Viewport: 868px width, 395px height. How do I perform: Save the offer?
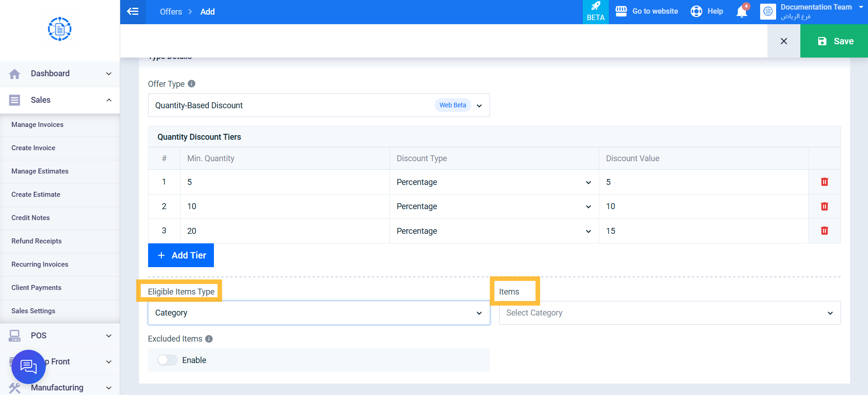click(834, 41)
